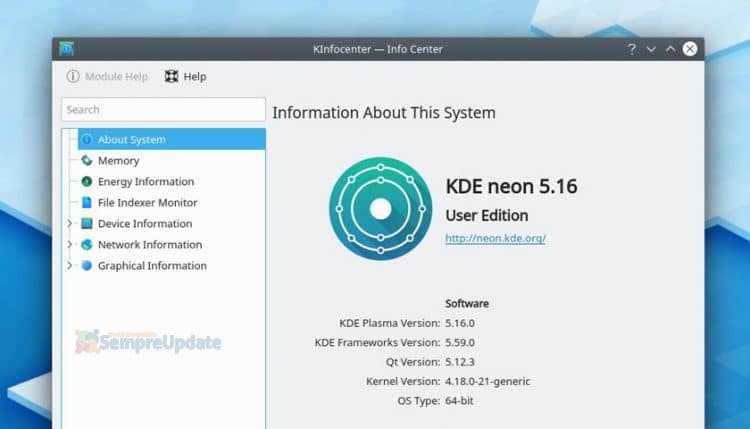Expand the Device Information tree node
750x429 pixels.
click(x=70, y=223)
